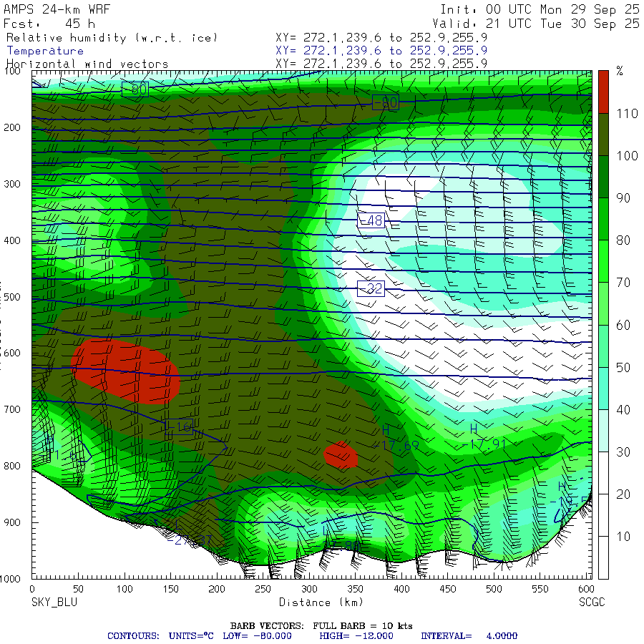Click 'BARB VECTORS: FULL BARB = 10 kts' text
The height and width of the screenshot is (644, 644).
coord(321,626)
